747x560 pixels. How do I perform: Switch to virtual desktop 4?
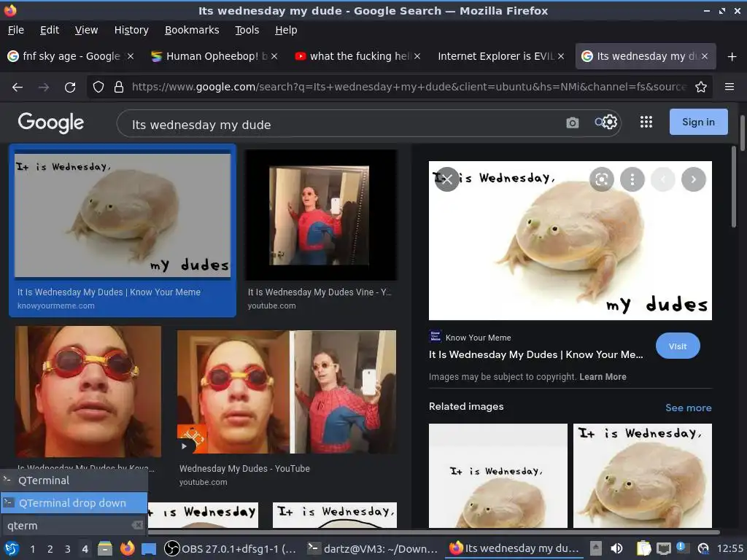(x=85, y=549)
